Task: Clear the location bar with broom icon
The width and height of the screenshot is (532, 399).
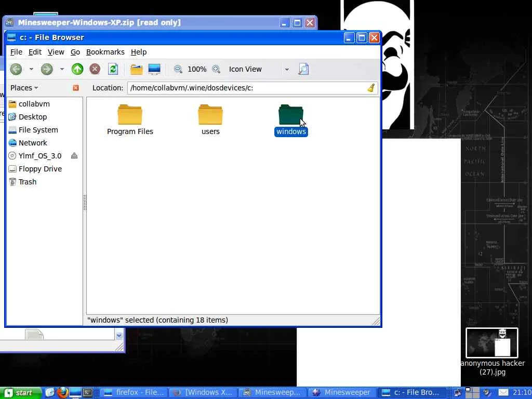Action: point(371,88)
